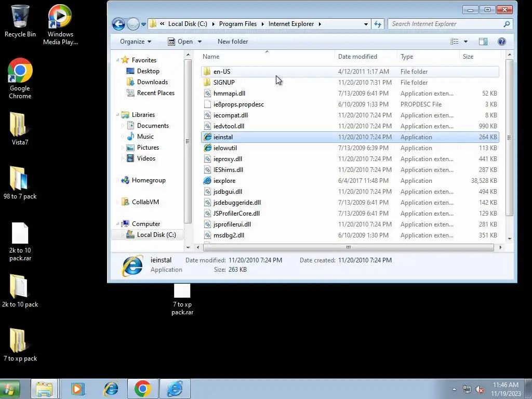
Task: Select CollabVM in navigation pane
Action: (145, 202)
